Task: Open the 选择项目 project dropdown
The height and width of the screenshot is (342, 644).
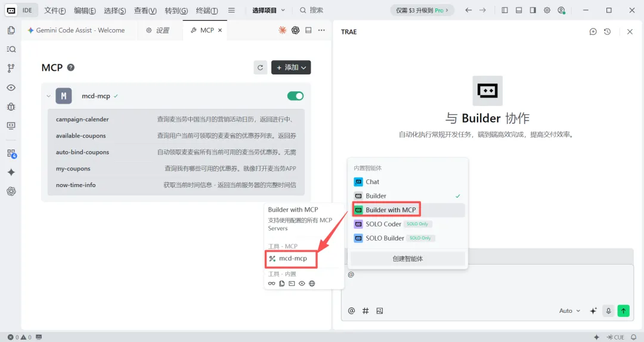Action: (x=268, y=10)
